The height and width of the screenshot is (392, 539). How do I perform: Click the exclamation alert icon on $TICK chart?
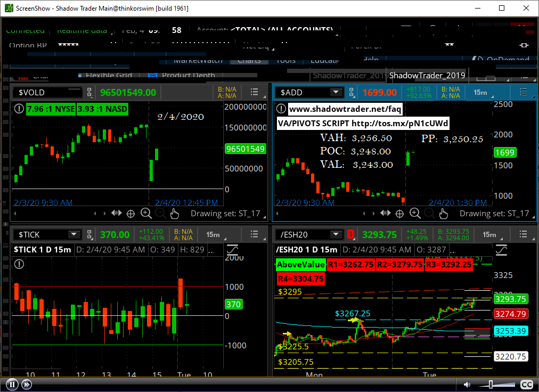[19, 264]
